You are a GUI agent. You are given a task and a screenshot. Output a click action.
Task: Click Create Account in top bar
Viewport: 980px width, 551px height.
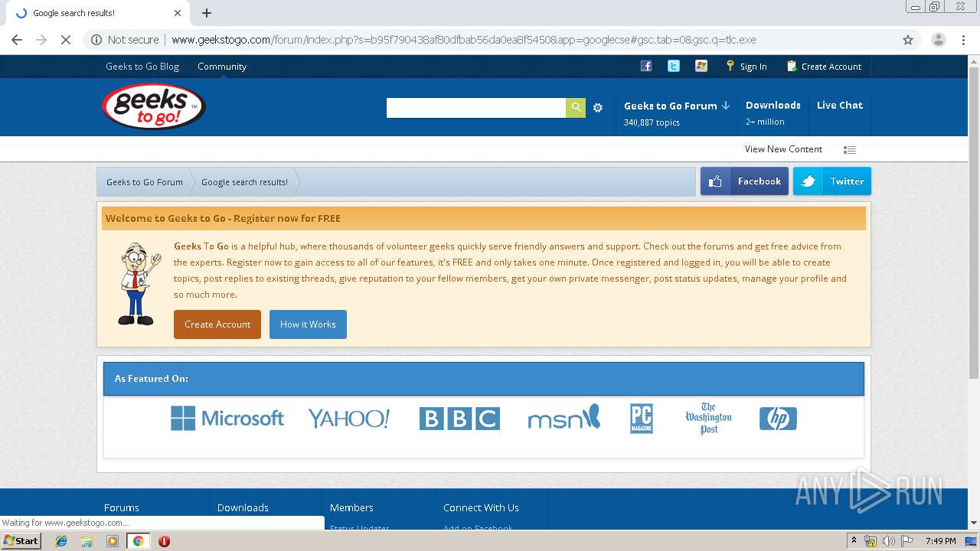click(824, 67)
